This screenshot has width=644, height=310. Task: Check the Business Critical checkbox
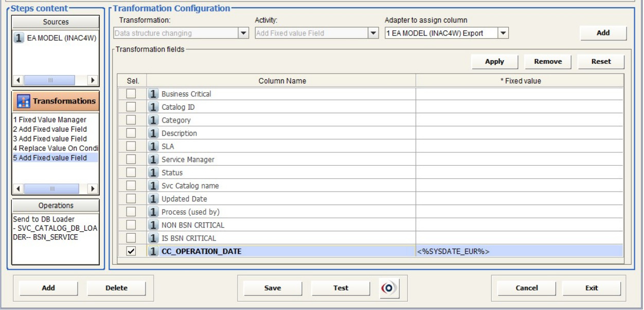(132, 94)
